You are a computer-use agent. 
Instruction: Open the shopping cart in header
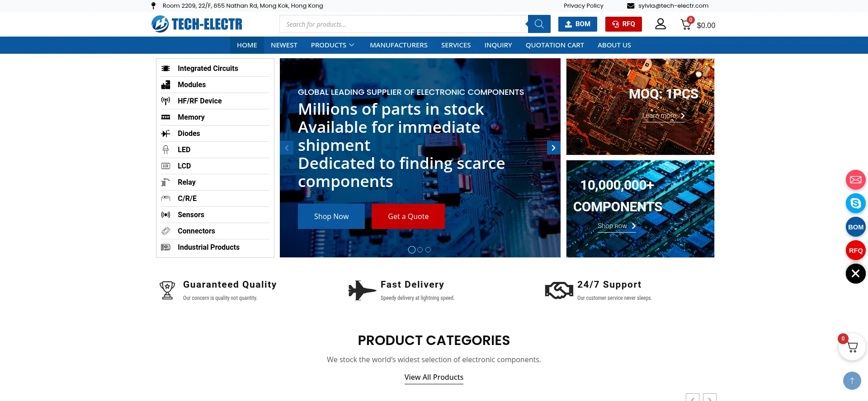pos(686,24)
